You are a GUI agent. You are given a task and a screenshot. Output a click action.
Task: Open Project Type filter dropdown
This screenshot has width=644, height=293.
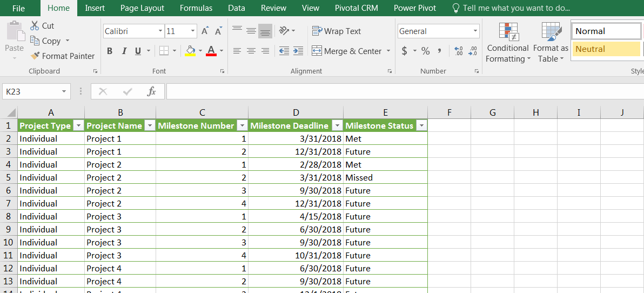pos(78,126)
